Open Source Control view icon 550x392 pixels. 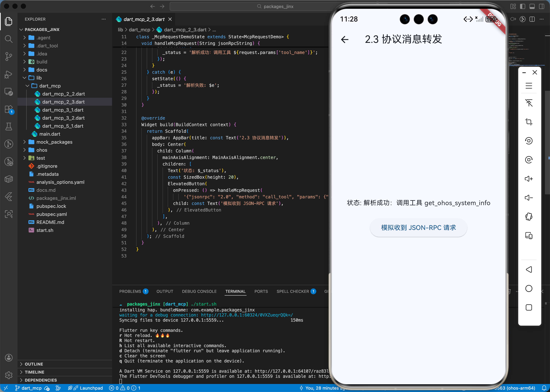pos(9,57)
